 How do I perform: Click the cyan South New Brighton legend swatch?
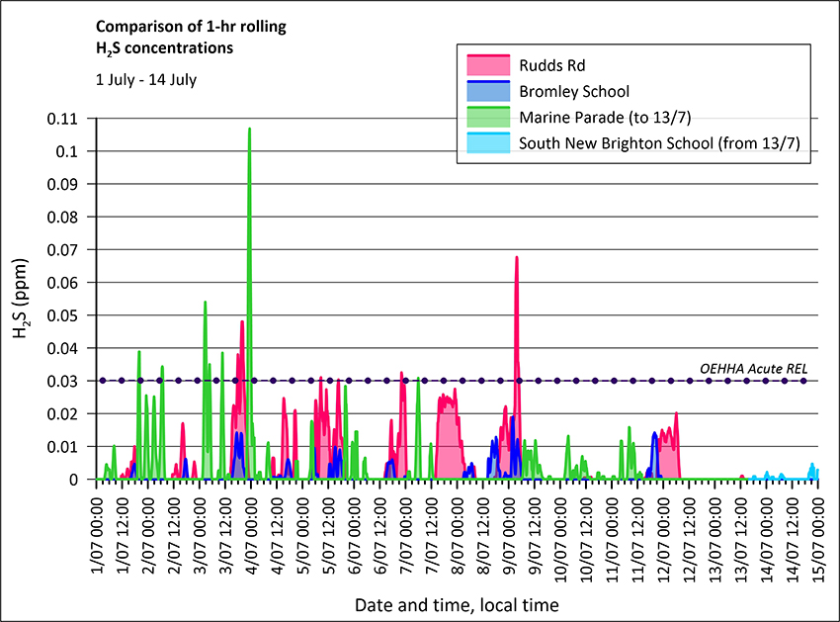(x=488, y=143)
